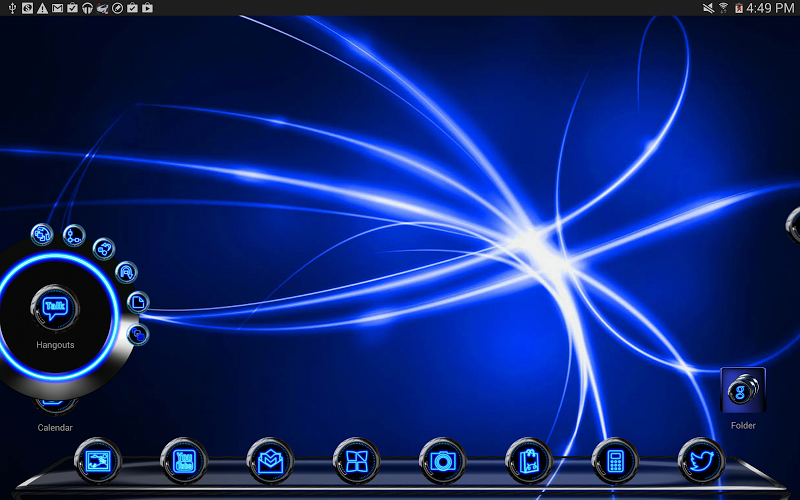Open the email envelope app
This screenshot has height=500, width=800.
click(270, 461)
